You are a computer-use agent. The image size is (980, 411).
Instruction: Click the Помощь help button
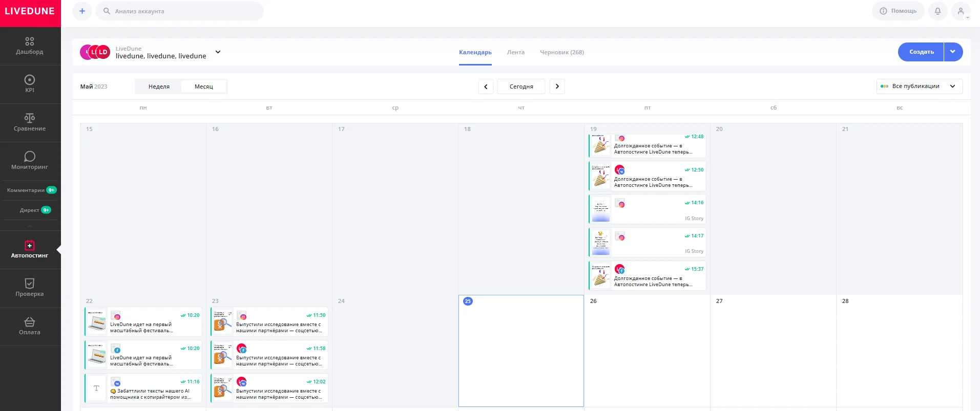pyautogui.click(x=898, y=11)
